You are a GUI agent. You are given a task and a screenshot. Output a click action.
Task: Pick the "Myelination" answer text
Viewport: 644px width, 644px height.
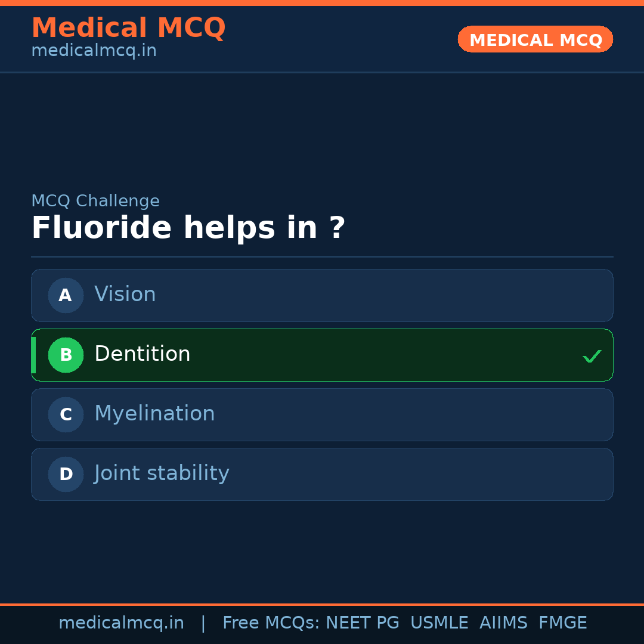[154, 414]
